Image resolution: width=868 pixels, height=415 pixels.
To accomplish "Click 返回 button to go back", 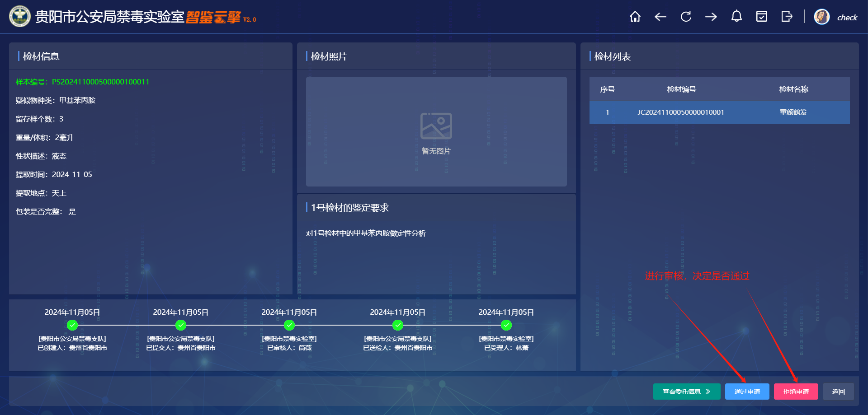I will pos(838,392).
